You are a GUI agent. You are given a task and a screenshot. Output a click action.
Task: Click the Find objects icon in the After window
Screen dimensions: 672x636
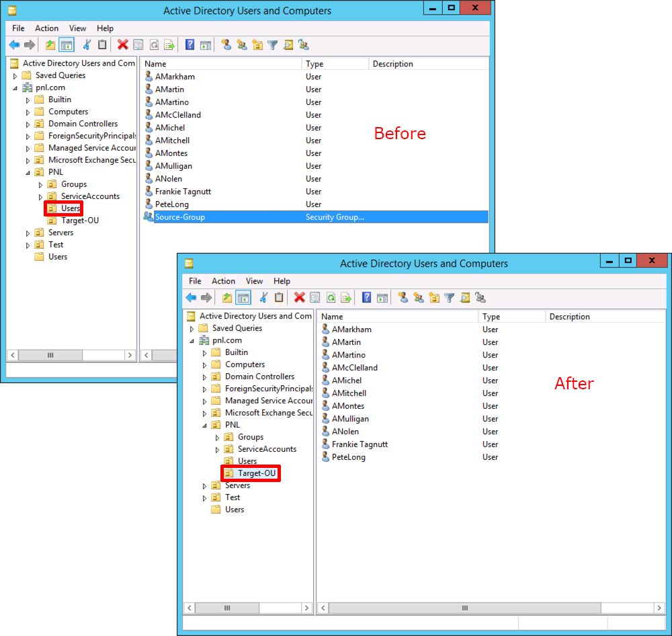point(465,298)
